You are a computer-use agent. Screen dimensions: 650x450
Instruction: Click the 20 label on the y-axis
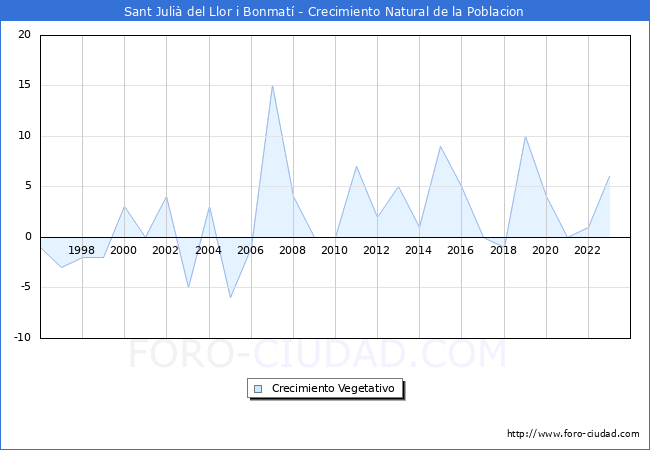click(x=24, y=35)
